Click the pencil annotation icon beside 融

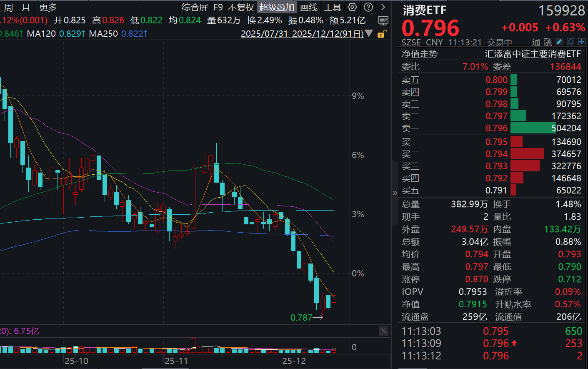click(559, 42)
